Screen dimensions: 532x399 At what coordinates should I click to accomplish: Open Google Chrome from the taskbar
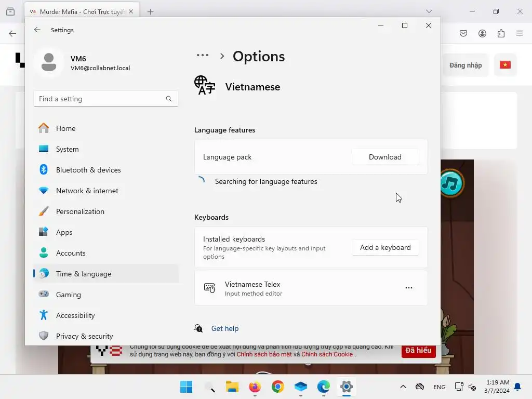coord(278,387)
